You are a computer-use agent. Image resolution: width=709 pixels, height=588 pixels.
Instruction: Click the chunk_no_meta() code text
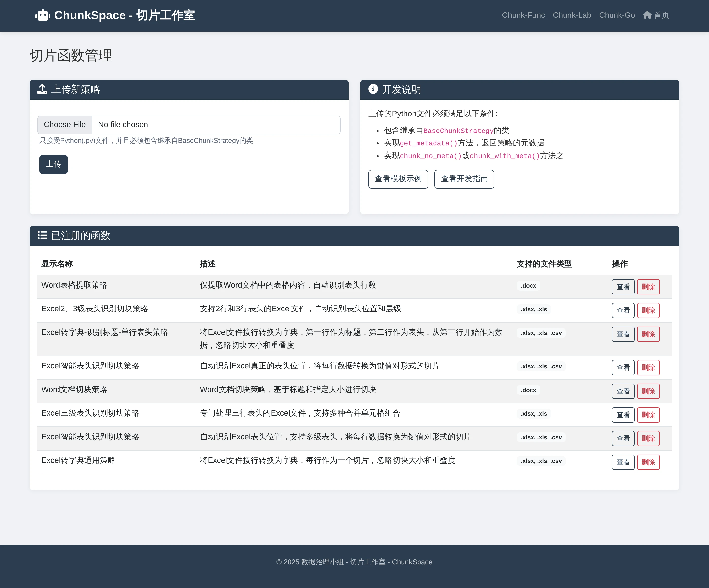431,156
